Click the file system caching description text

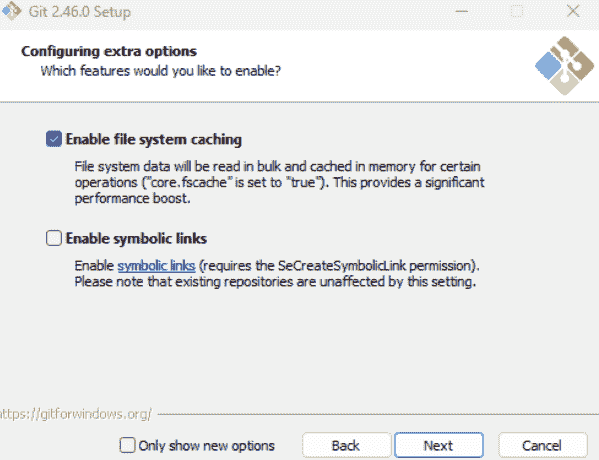279,182
